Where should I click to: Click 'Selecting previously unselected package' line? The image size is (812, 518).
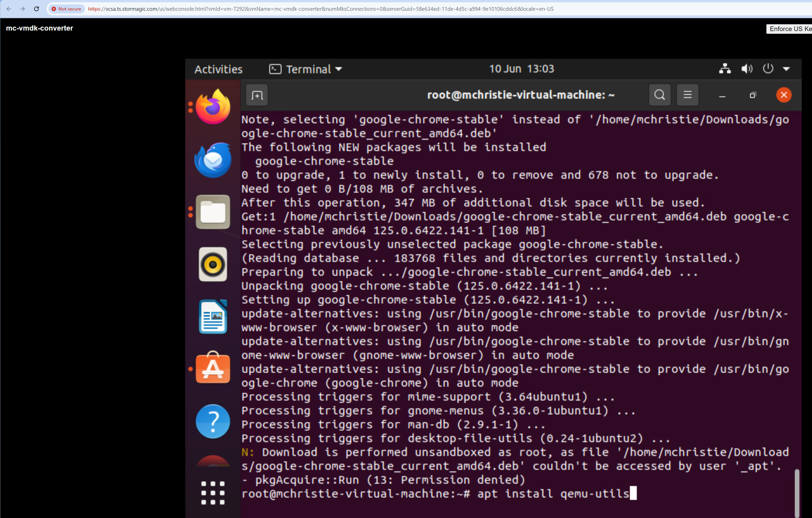tap(453, 244)
